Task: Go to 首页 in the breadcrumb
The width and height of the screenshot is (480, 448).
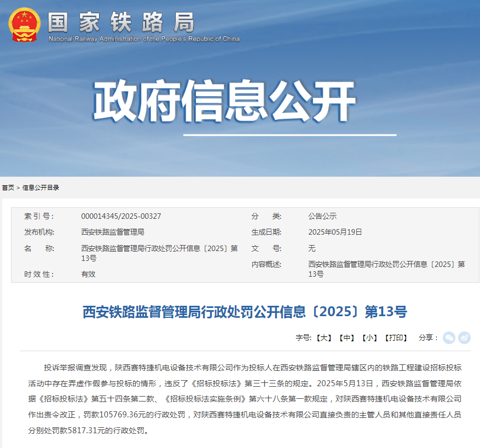Action: click(x=8, y=188)
